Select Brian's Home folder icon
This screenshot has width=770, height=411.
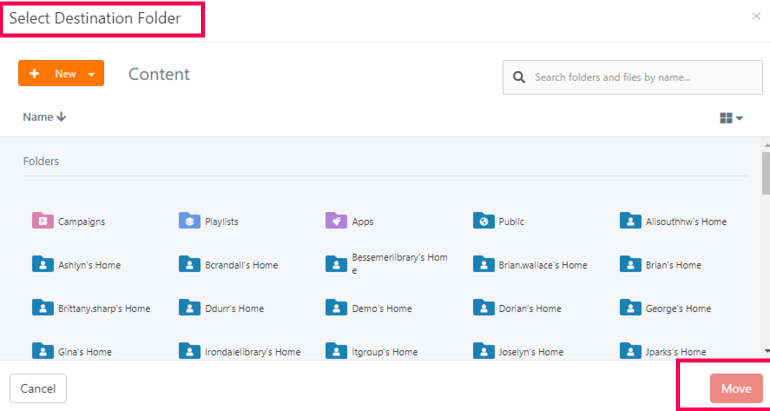pyautogui.click(x=630, y=264)
